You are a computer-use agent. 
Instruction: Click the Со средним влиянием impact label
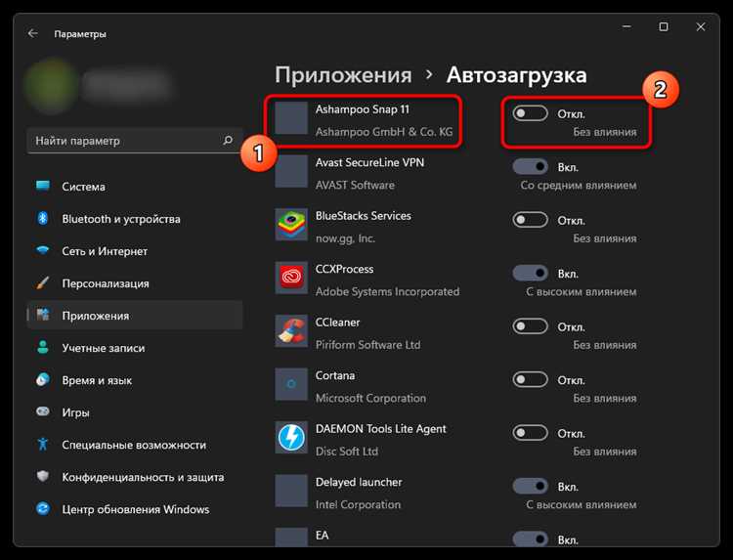579,185
